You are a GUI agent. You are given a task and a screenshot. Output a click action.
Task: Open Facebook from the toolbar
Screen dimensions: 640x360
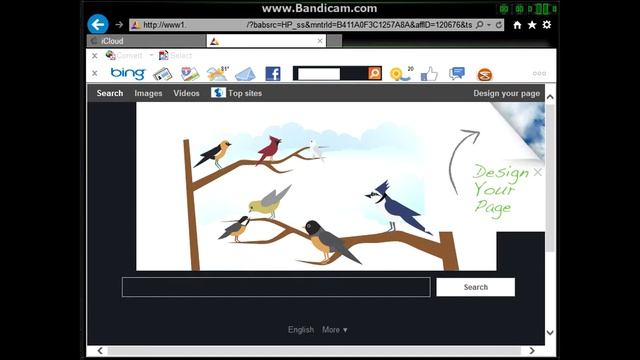coord(273,74)
